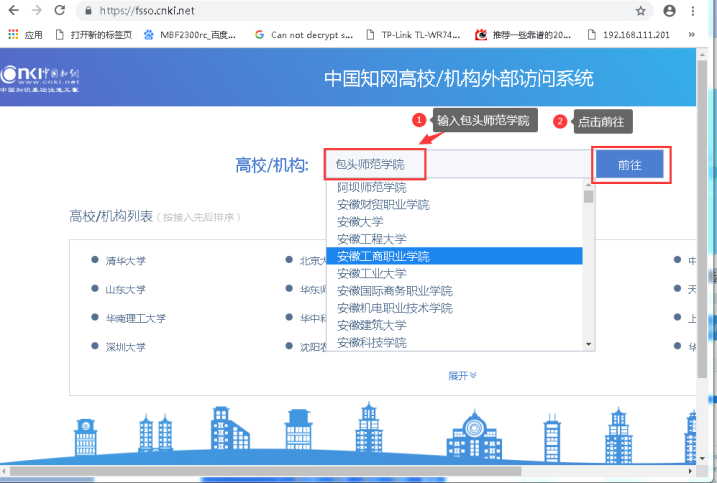
Task: Click the 前往 button
Action: (x=629, y=165)
